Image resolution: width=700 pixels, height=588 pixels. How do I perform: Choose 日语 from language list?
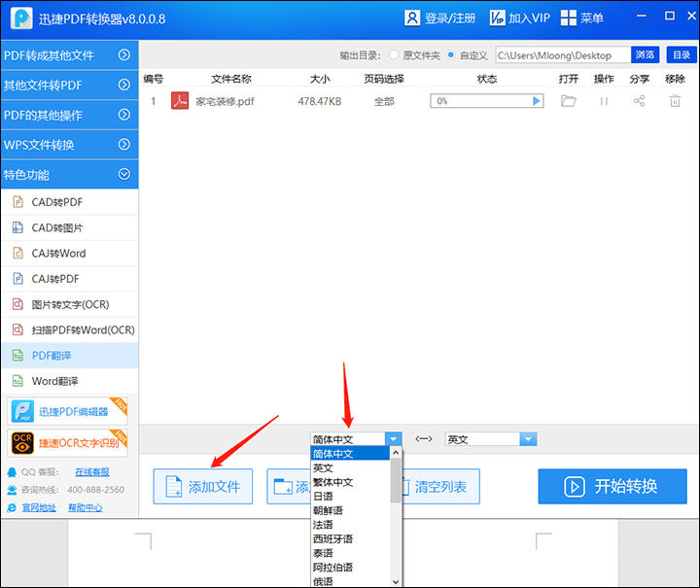point(350,496)
